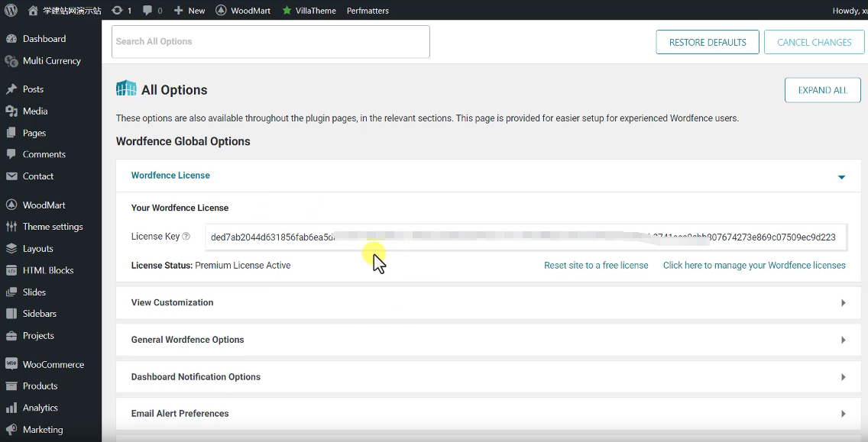Click the HTML Blocks icon
Viewport: 868px width, 442px height.
(x=11, y=270)
